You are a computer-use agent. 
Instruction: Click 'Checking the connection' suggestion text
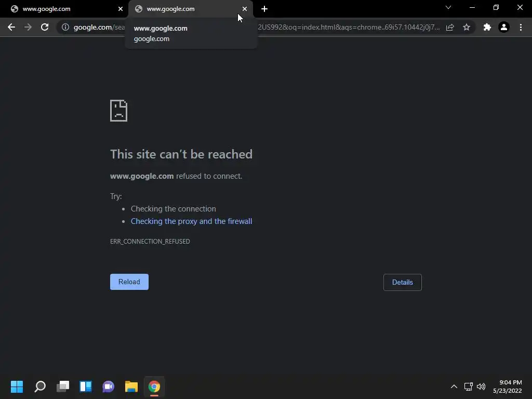[174, 209]
